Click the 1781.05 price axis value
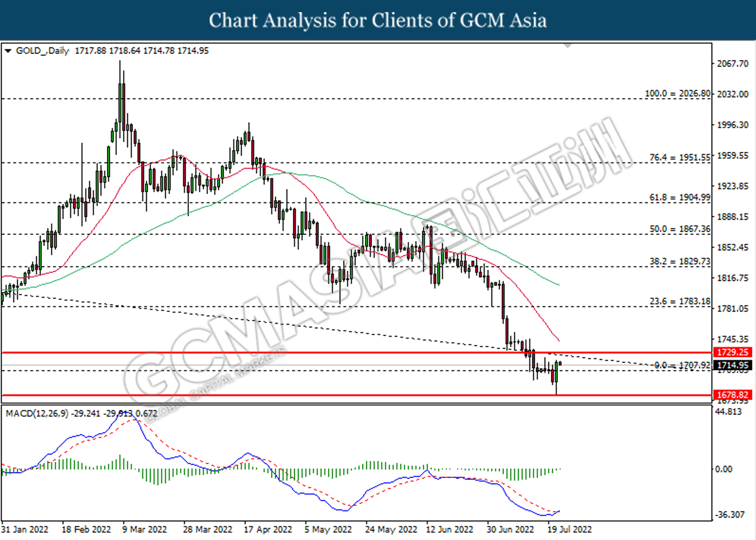Screen dimensions: 756x540 (x=733, y=309)
